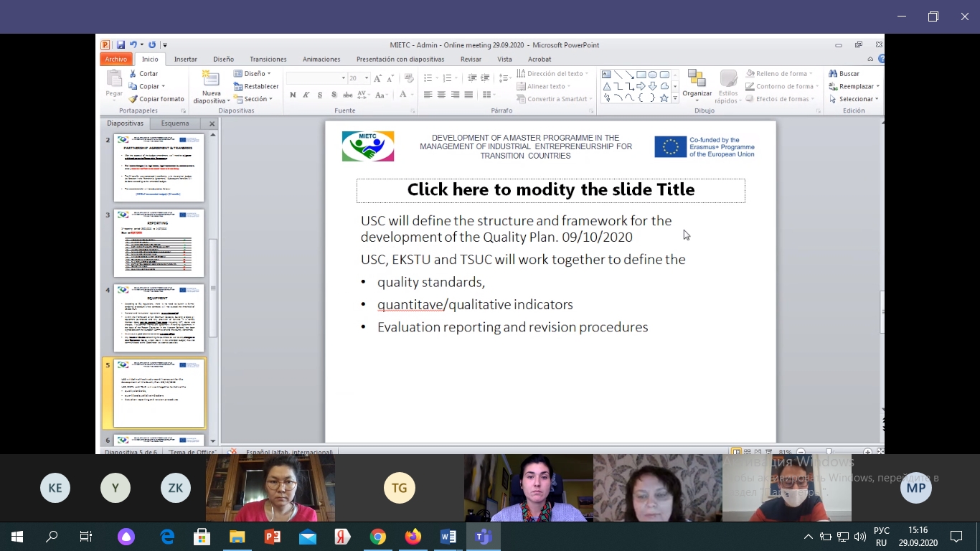Pick the star shape in shapes gallery
The width and height of the screenshot is (980, 551).
(664, 98)
